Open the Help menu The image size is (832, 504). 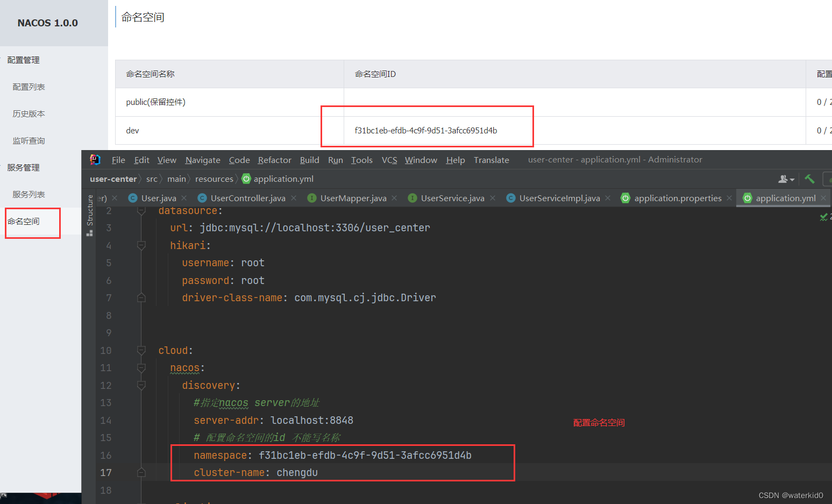coord(456,160)
